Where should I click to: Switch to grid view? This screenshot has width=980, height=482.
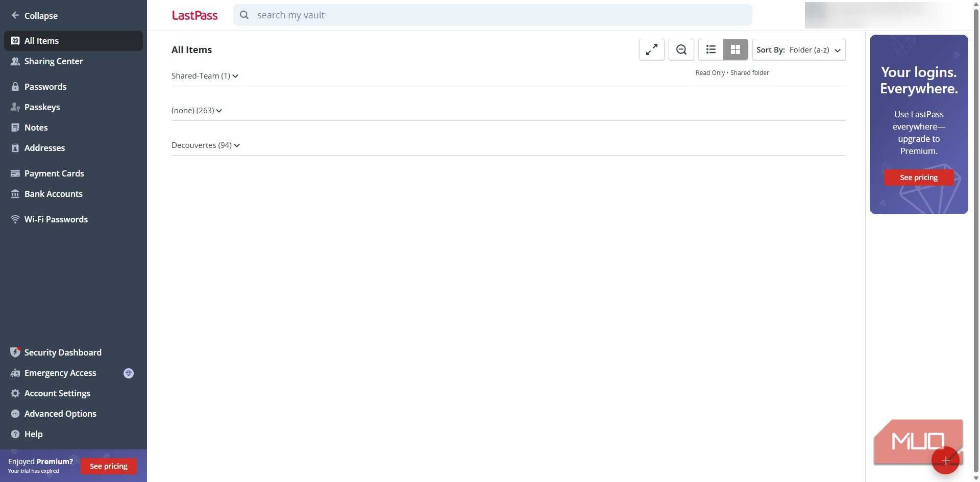click(x=736, y=49)
